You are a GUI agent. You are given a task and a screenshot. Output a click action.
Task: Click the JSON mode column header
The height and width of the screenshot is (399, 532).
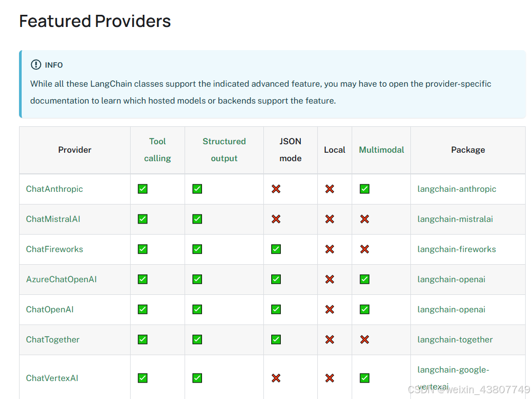290,150
